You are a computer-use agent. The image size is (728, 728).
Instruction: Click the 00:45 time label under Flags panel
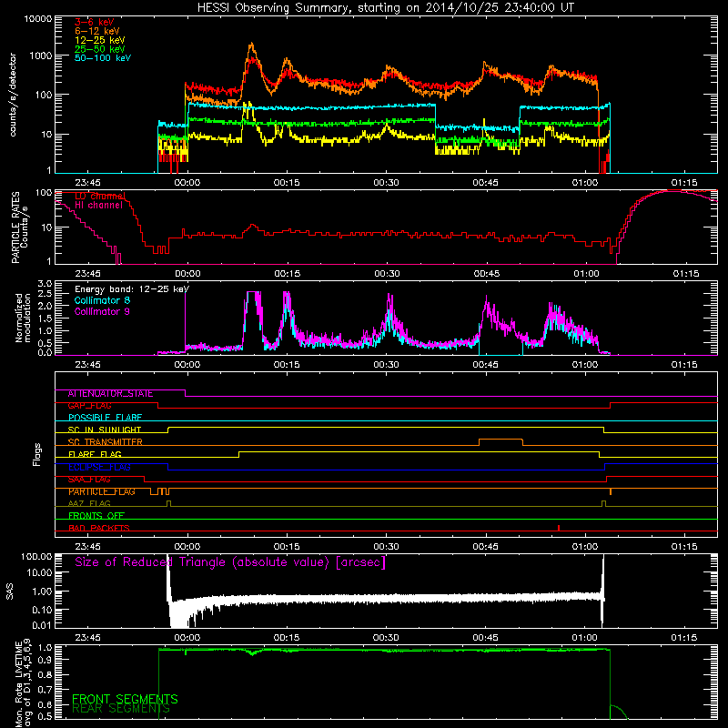tap(486, 547)
